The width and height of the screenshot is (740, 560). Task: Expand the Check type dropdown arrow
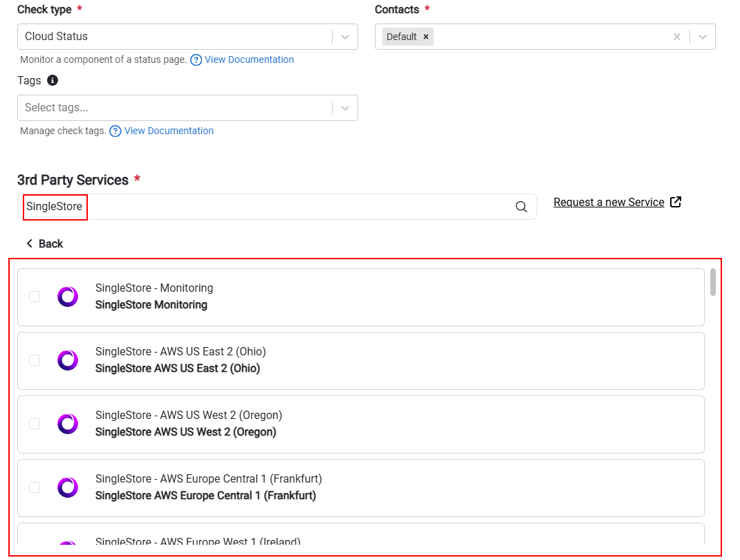click(345, 37)
